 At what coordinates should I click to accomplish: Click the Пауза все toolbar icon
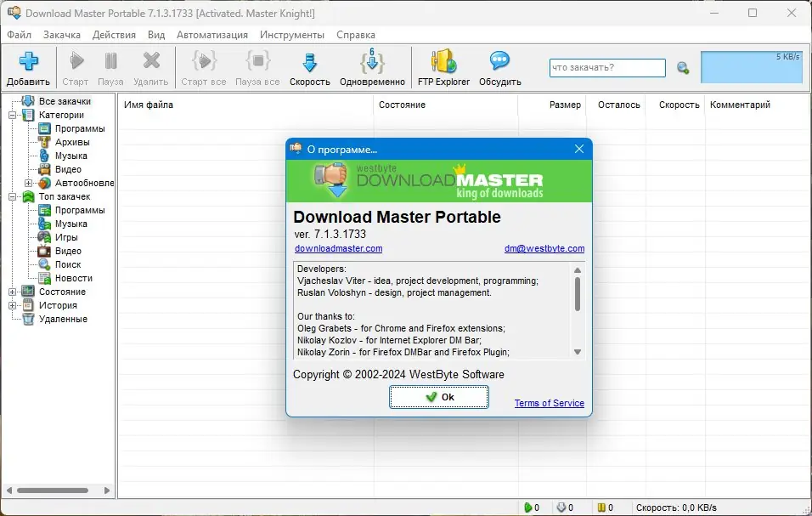point(258,61)
